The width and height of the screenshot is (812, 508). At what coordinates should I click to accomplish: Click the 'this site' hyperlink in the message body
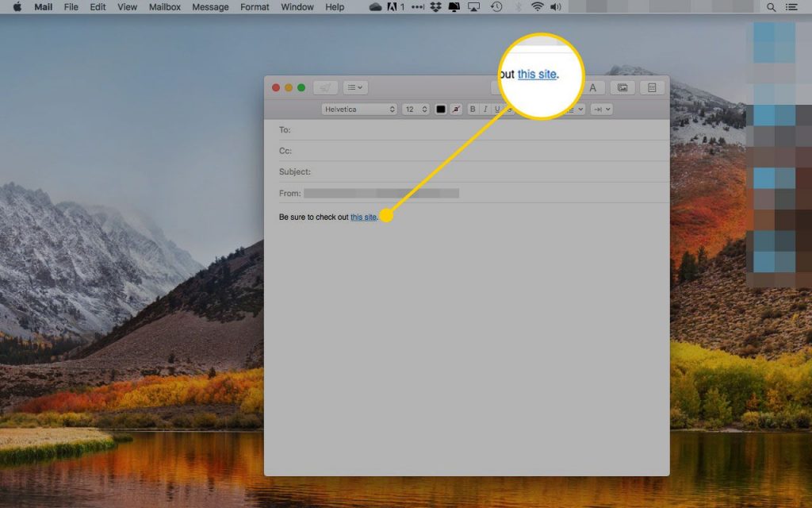(x=363, y=217)
